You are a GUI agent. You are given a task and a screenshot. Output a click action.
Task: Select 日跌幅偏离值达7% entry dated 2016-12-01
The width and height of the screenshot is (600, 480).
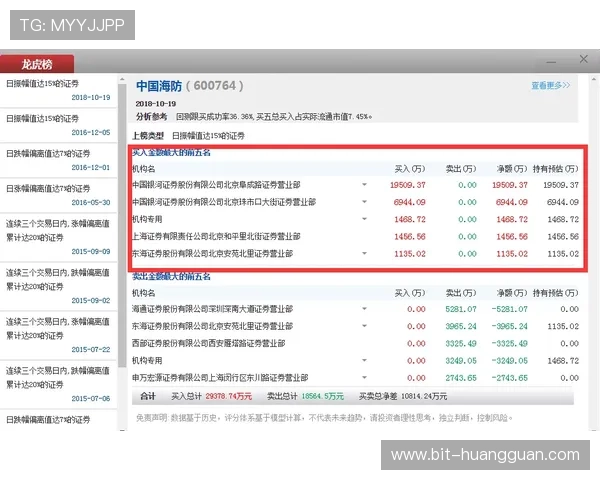58,160
